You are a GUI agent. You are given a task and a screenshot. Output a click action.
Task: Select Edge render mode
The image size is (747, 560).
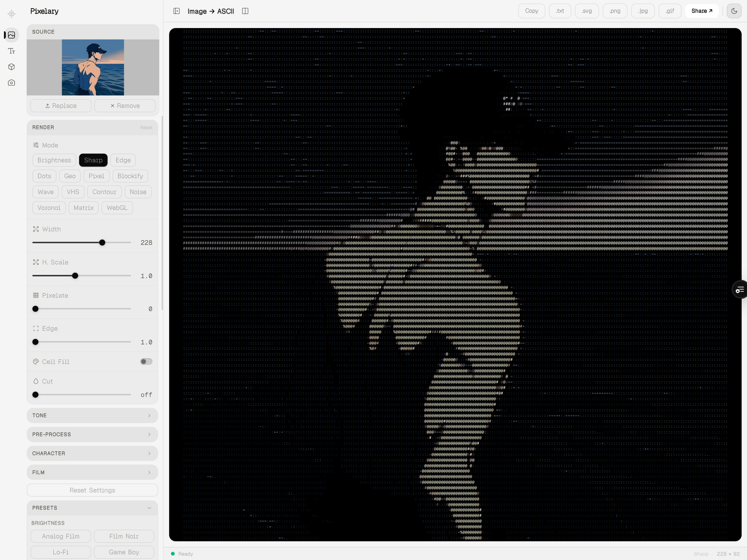[x=123, y=160]
